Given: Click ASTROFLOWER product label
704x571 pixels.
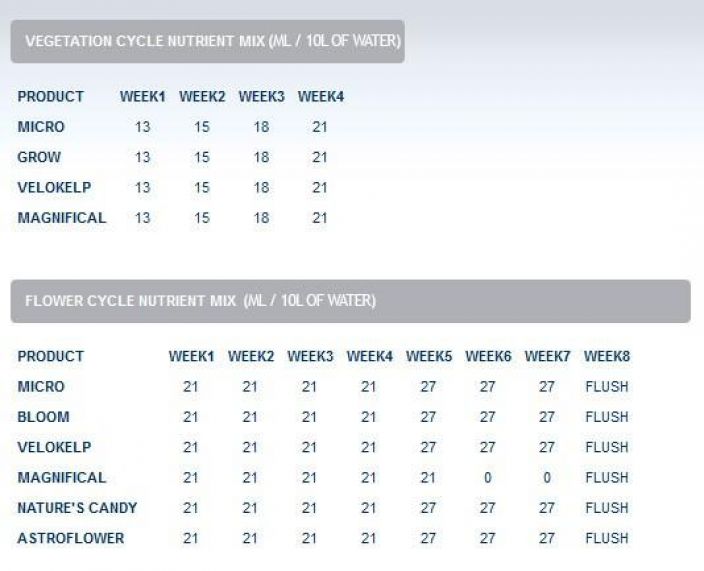Looking at the screenshot, I should click(x=70, y=538).
